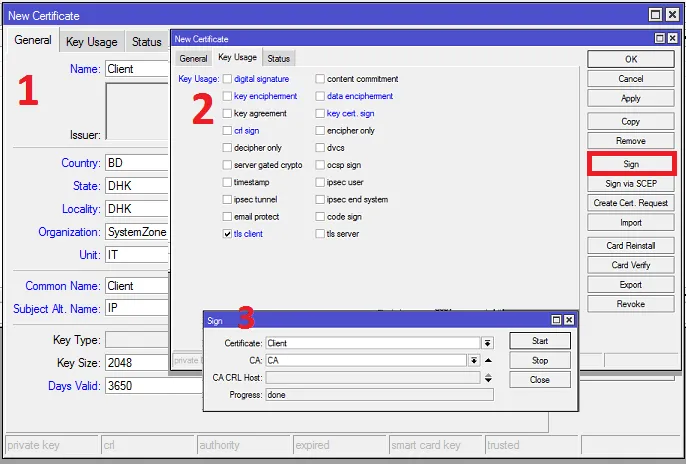The image size is (686, 464).
Task: Stop signing in the Sign dialog
Action: point(540,360)
